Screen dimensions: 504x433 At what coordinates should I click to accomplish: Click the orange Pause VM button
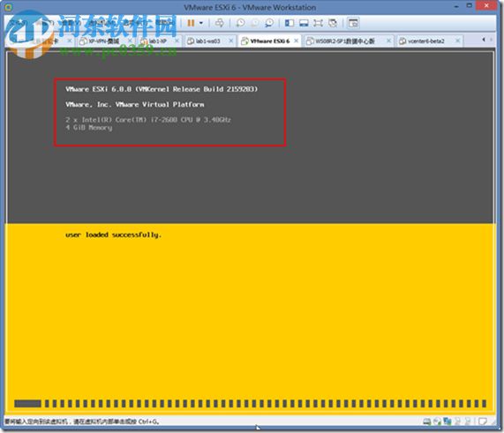(x=191, y=23)
